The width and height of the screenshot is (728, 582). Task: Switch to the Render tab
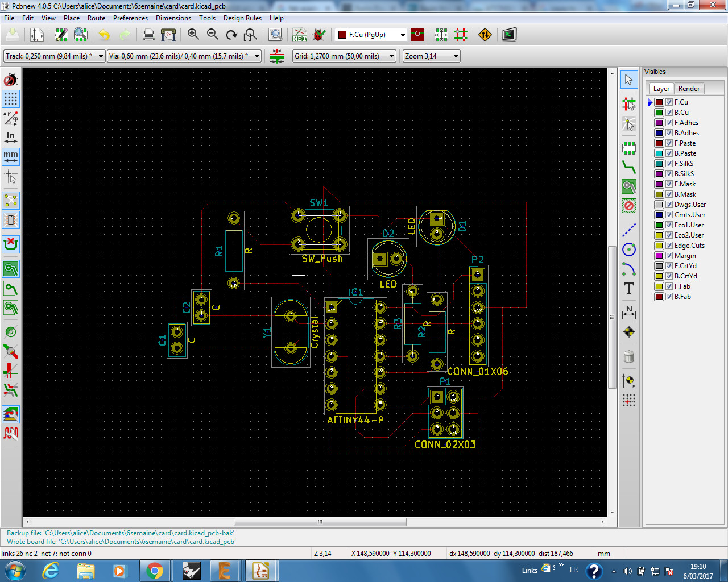689,89
